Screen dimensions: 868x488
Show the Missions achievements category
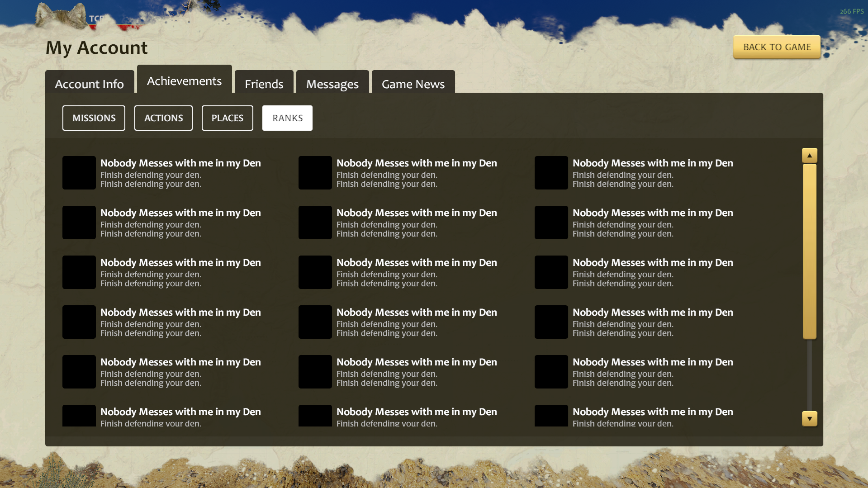click(x=94, y=118)
